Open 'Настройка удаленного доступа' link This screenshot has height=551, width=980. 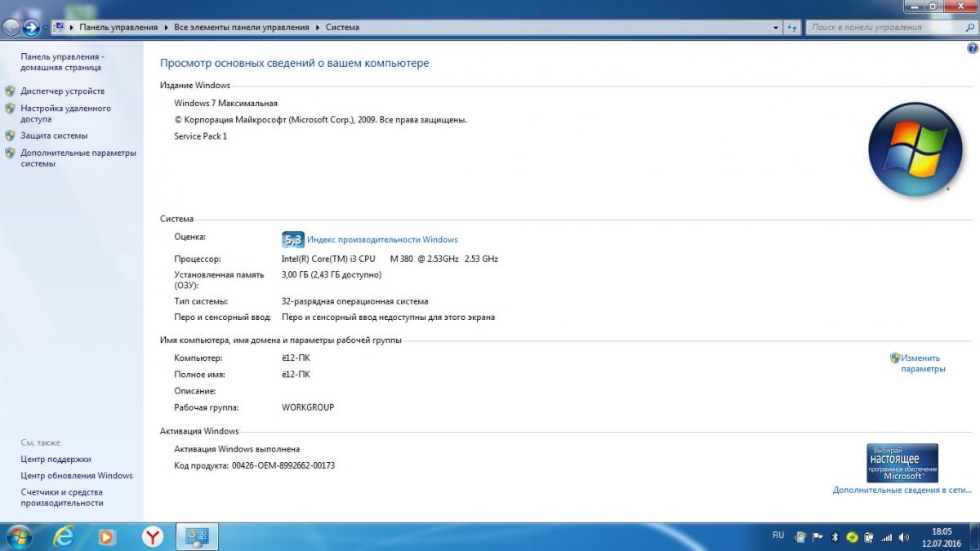point(66,113)
